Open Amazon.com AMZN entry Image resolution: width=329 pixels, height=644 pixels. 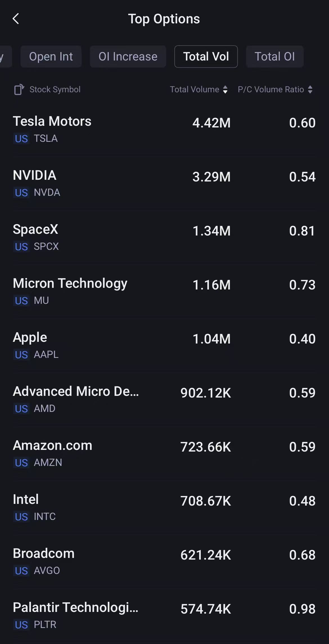click(x=164, y=454)
